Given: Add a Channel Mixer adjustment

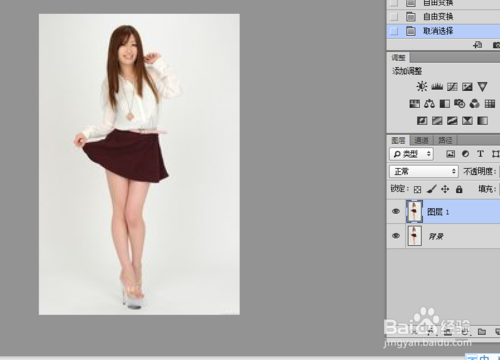Looking at the screenshot, I should (x=475, y=104).
